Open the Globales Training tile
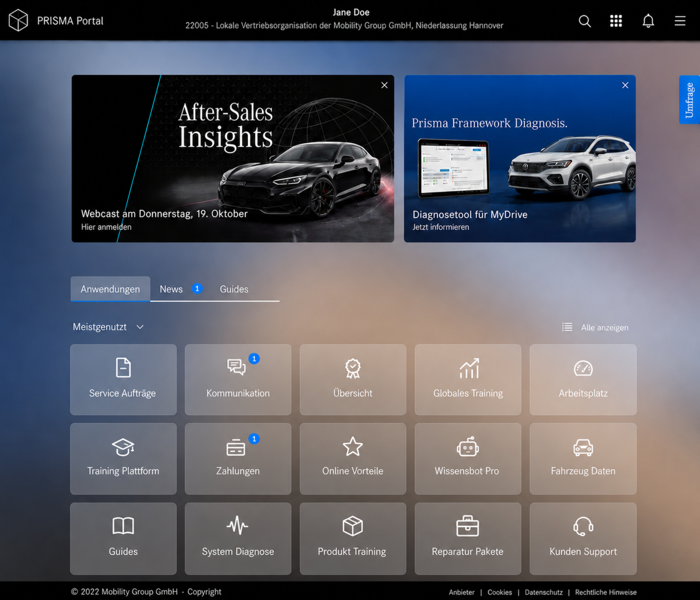This screenshot has width=700, height=600. pos(468,380)
